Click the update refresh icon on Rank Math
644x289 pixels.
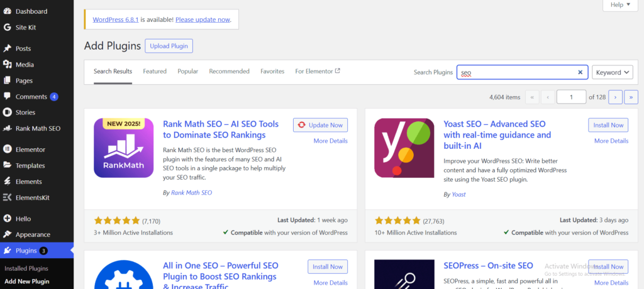click(x=302, y=125)
